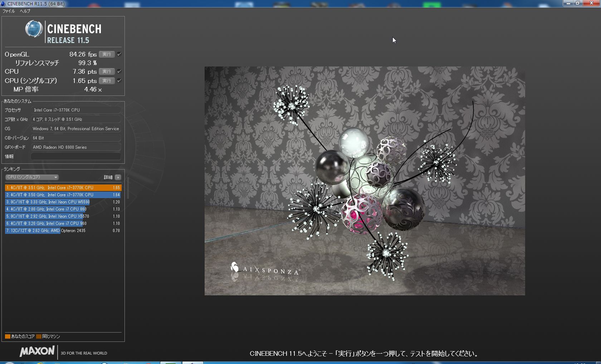Click the orange 'あなたのスコア' legend swatch
This screenshot has height=364, width=601.
[x=8, y=336]
